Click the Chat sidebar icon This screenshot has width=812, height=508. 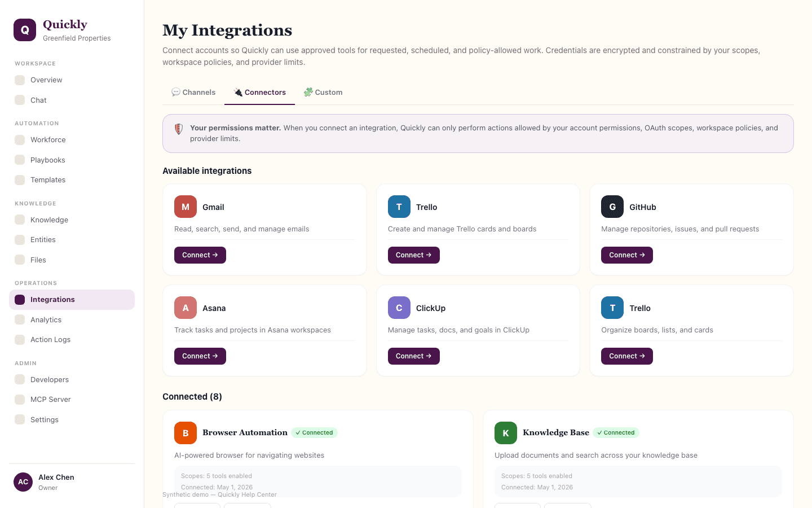pyautogui.click(x=20, y=100)
